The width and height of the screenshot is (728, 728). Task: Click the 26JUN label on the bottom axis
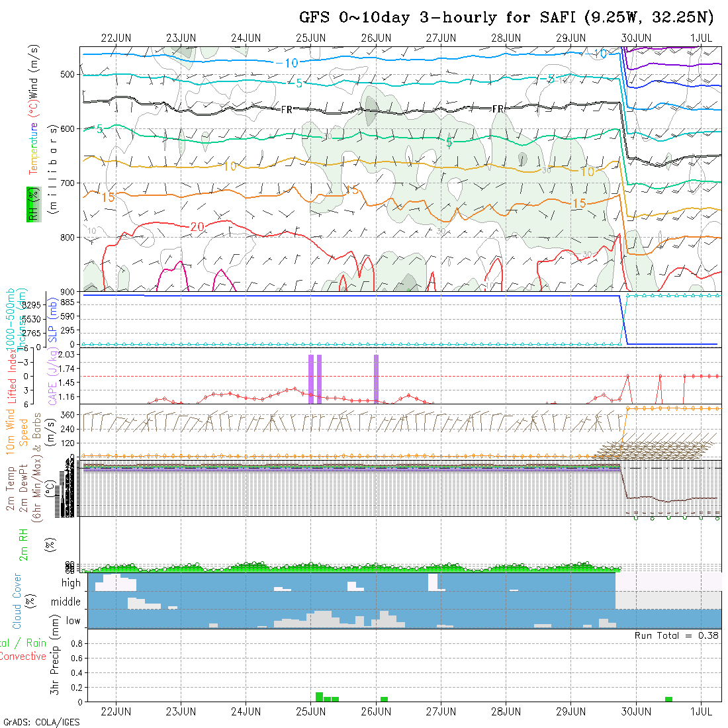point(376,711)
